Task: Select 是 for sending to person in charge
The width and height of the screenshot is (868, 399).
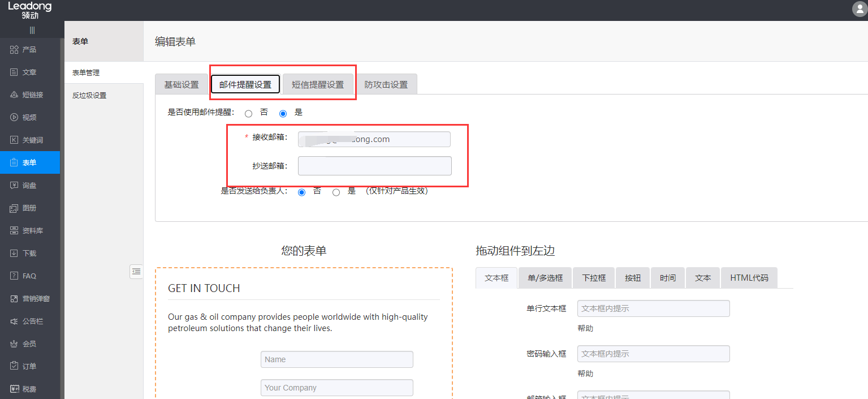Action: (336, 191)
